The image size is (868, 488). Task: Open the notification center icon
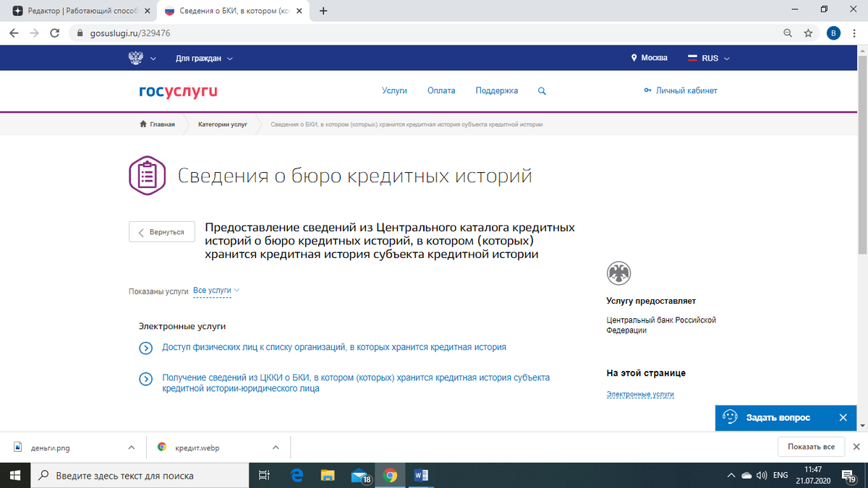click(850, 476)
